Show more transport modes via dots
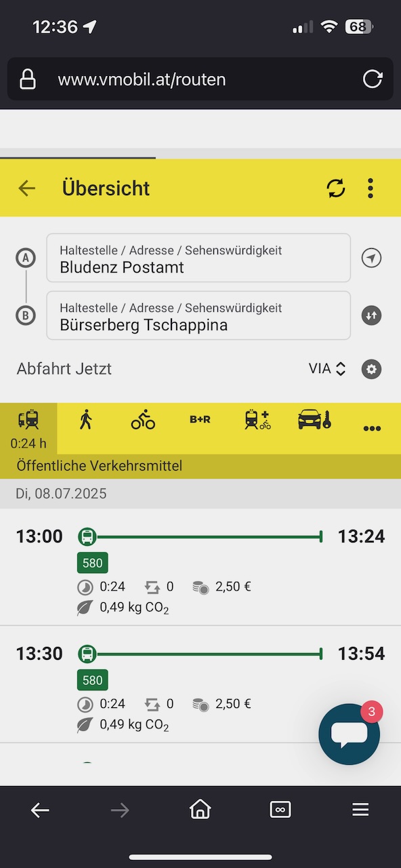 [x=372, y=429]
